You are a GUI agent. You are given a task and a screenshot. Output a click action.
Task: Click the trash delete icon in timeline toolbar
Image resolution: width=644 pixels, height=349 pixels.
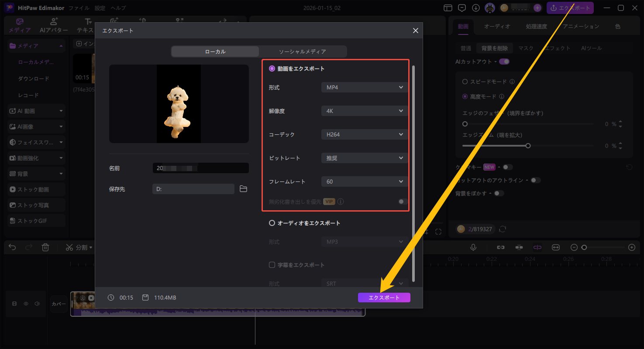(45, 247)
